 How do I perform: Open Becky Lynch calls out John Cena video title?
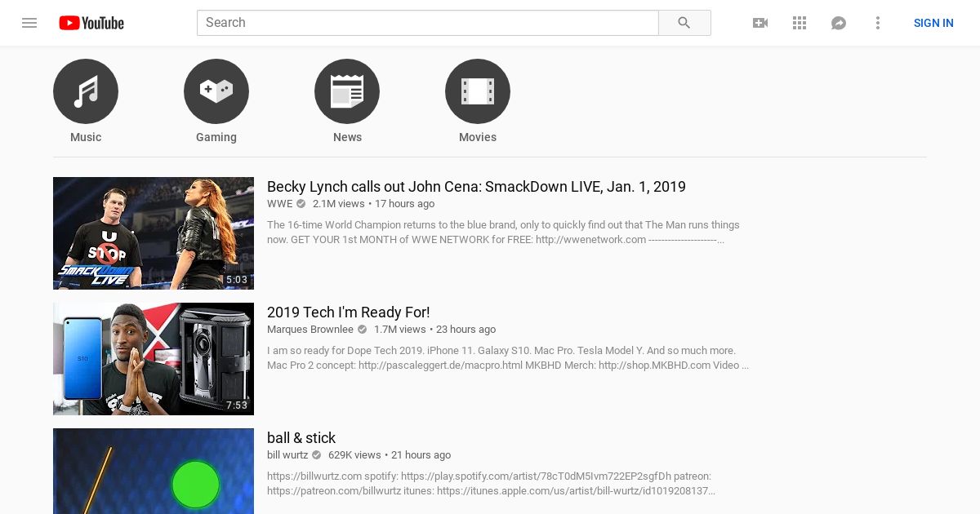pyautogui.click(x=476, y=187)
